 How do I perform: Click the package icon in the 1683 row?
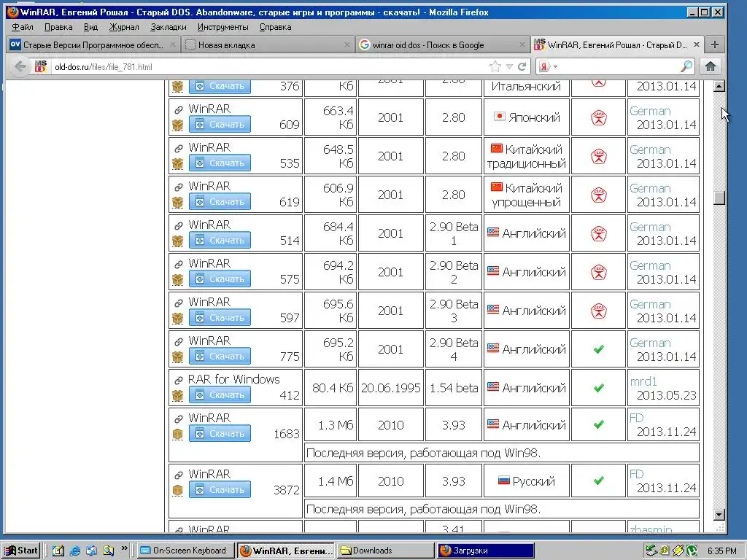(x=178, y=434)
